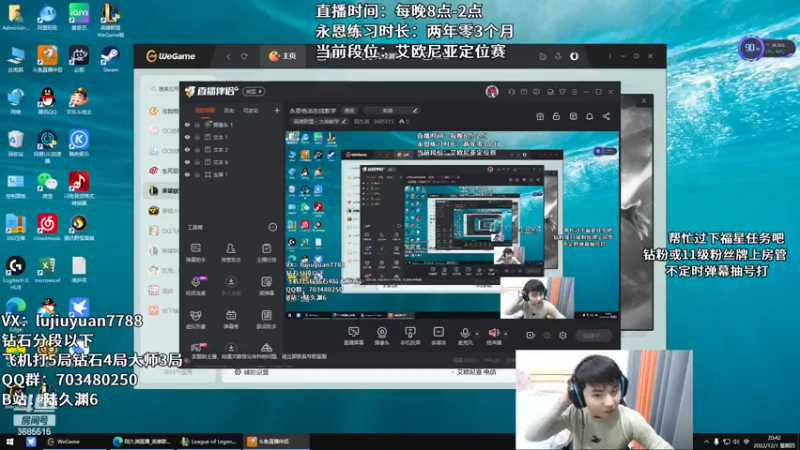Add a new scene with plus icon
Viewport: 800px width, 450px height.
pos(277,110)
